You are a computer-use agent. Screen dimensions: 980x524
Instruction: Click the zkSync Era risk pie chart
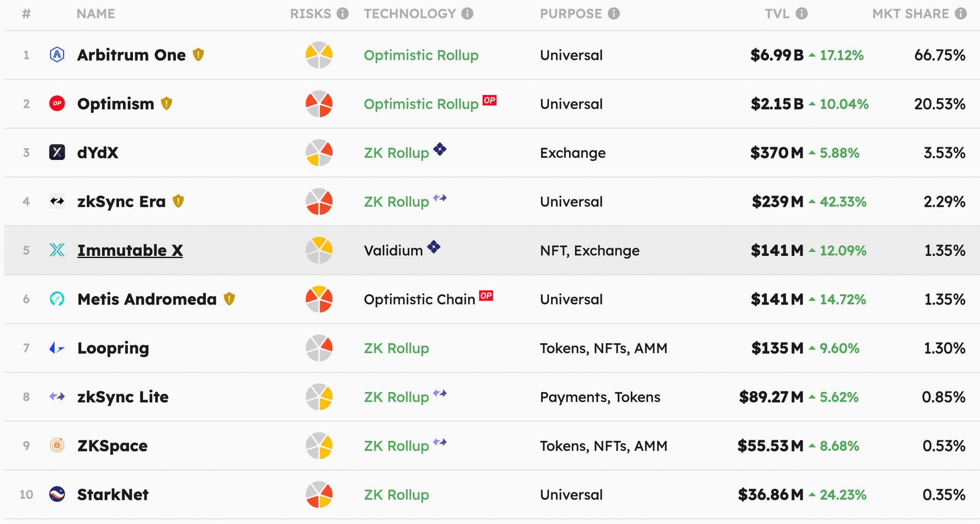[319, 201]
